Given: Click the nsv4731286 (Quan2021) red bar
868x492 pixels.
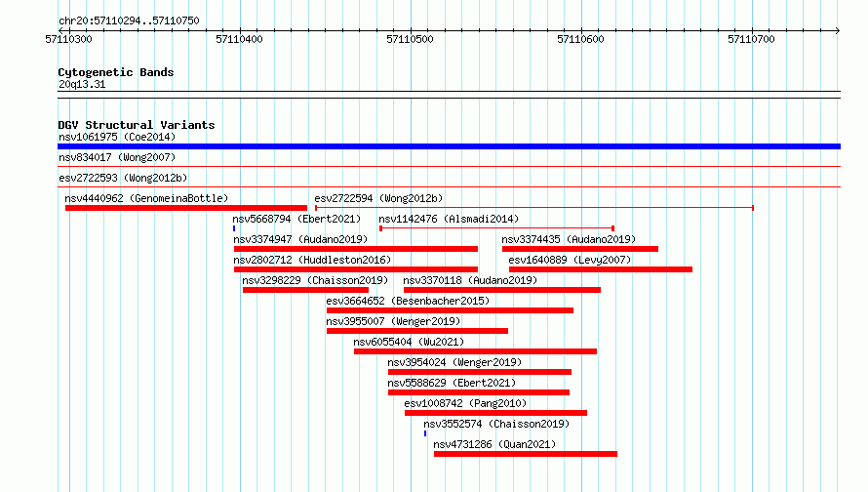Looking at the screenshot, I should point(526,454).
